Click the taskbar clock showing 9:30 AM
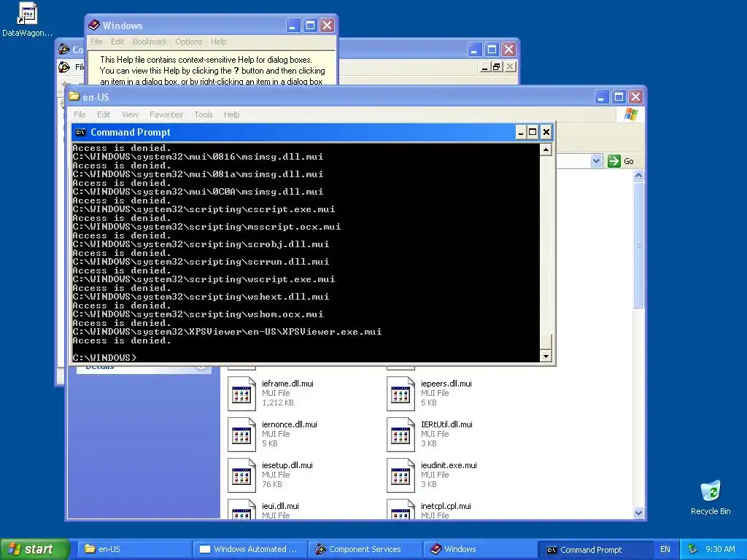747x560 pixels. coord(720,549)
